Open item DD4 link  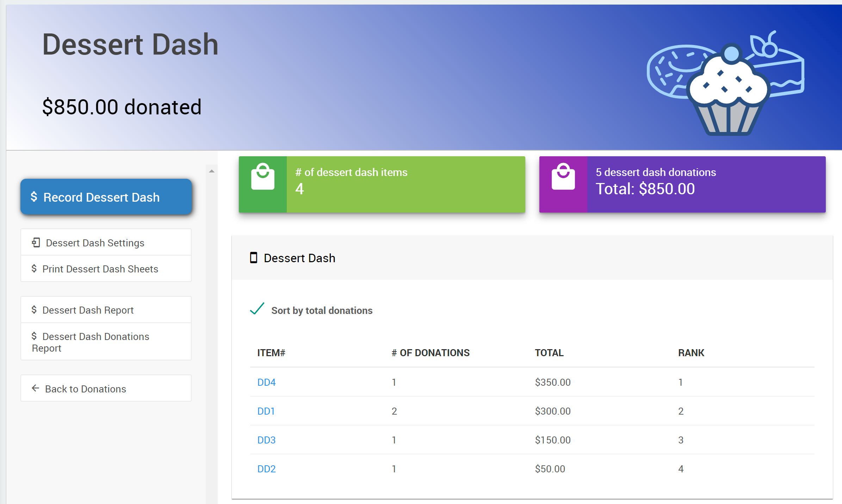(266, 382)
